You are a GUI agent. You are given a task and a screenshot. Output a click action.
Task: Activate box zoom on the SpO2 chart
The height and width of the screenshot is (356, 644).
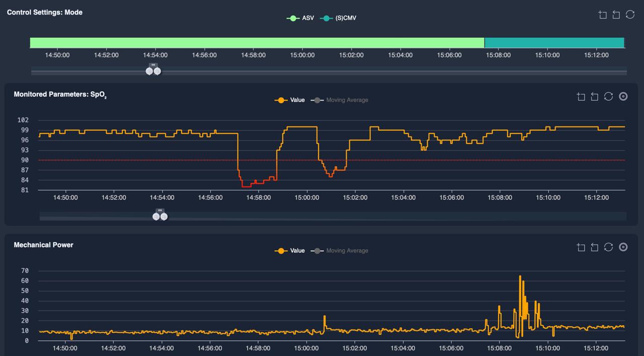[x=581, y=96]
